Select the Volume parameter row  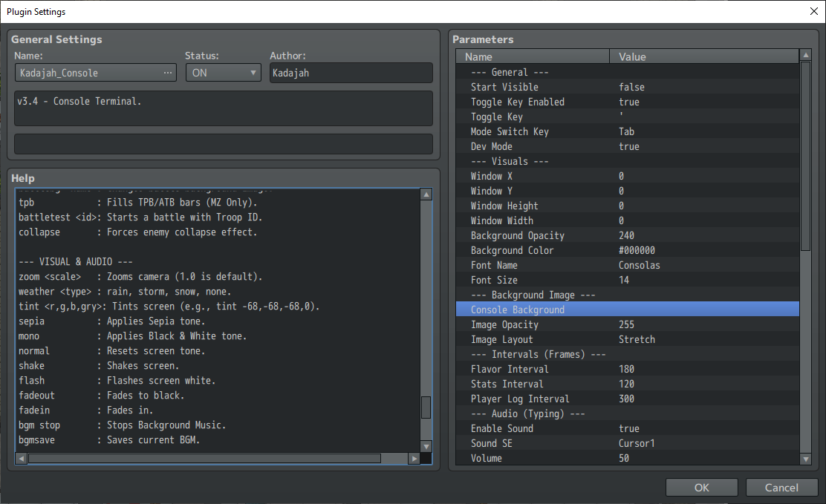628,458
